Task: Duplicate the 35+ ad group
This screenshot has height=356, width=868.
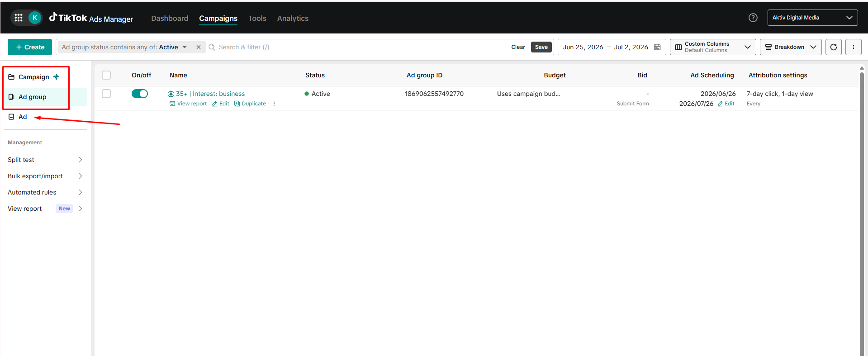Action: tap(250, 104)
